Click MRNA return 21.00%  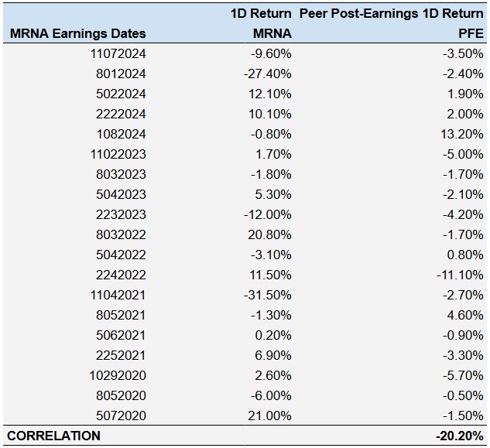click(x=269, y=416)
